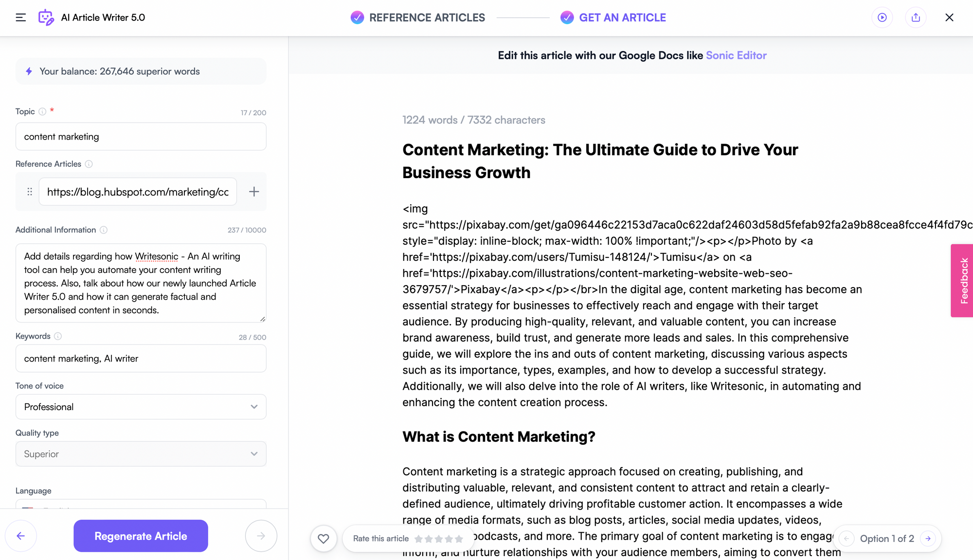Click the heart/favorite icon below article
Screen dimensions: 973x560
point(324,538)
